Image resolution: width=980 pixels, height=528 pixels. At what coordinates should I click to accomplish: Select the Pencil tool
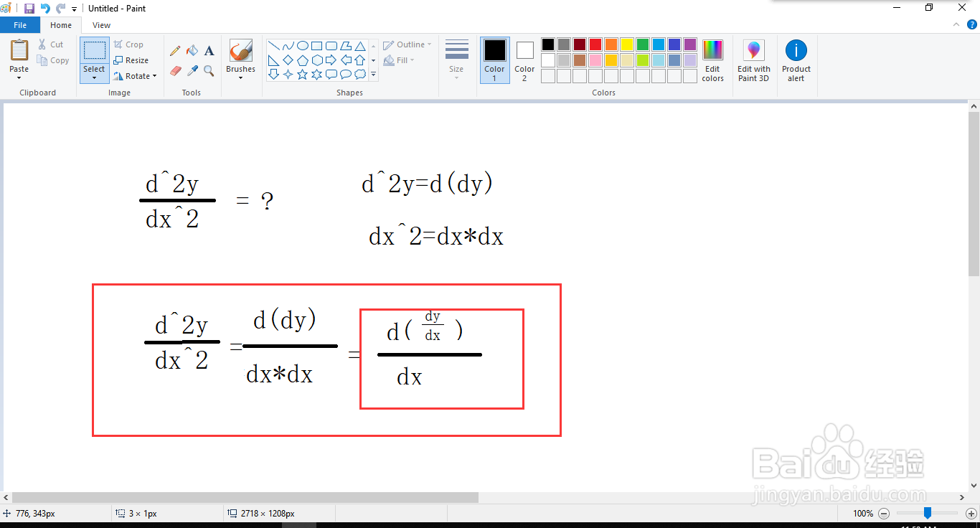tap(175, 50)
